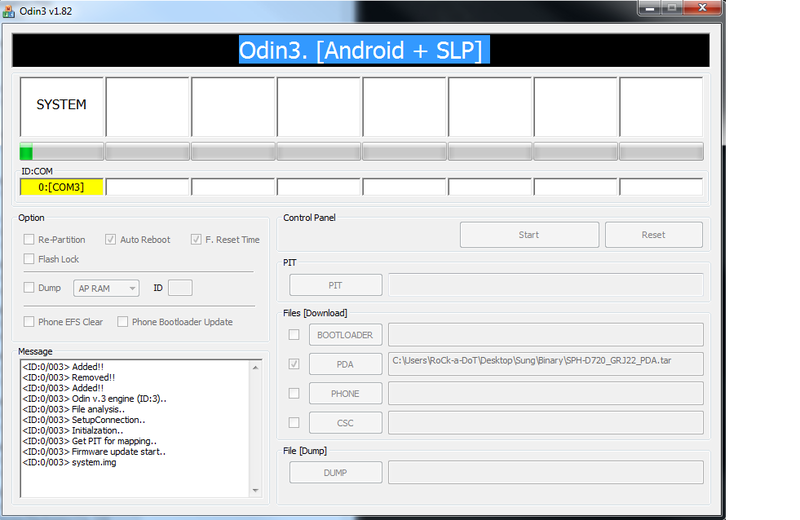800x520 pixels.
Task: Uncheck the PDA file checkbox
Action: pyautogui.click(x=294, y=364)
